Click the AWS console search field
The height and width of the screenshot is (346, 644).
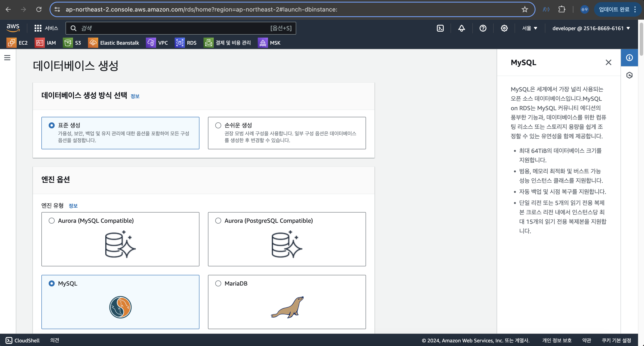tap(175, 28)
